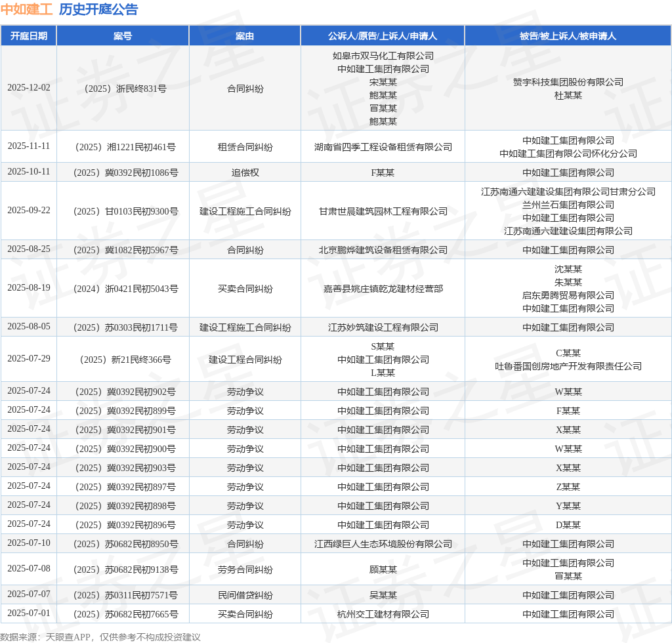This screenshot has height=643, width=672.
Task: Click the 开庭日期 column header
Action: pyautogui.click(x=29, y=36)
